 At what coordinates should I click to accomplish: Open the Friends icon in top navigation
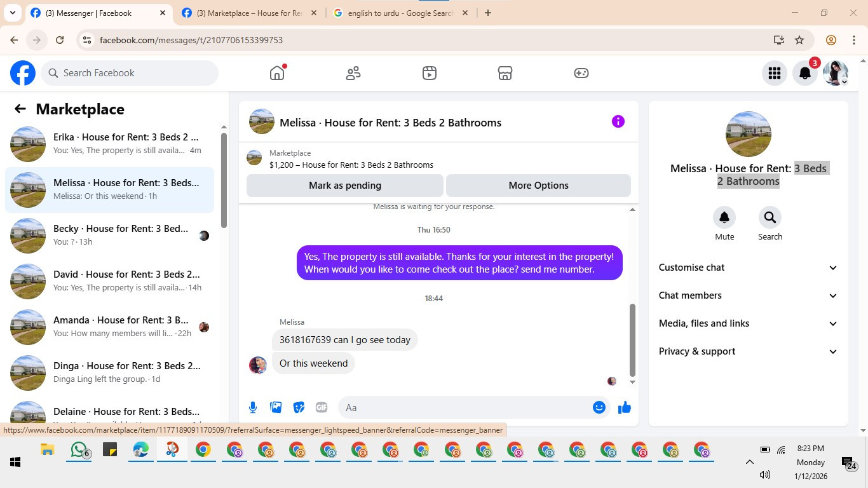click(x=353, y=73)
